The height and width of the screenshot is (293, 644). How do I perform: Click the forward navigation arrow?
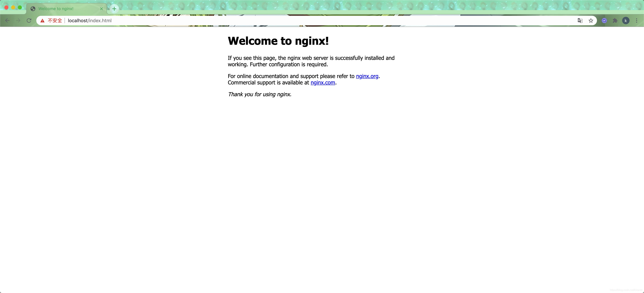[18, 21]
